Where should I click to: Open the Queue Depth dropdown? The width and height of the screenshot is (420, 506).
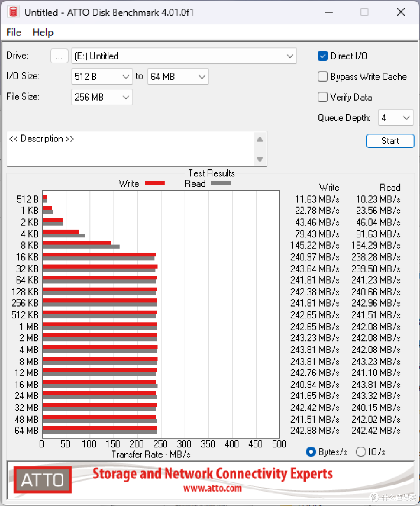(395, 118)
